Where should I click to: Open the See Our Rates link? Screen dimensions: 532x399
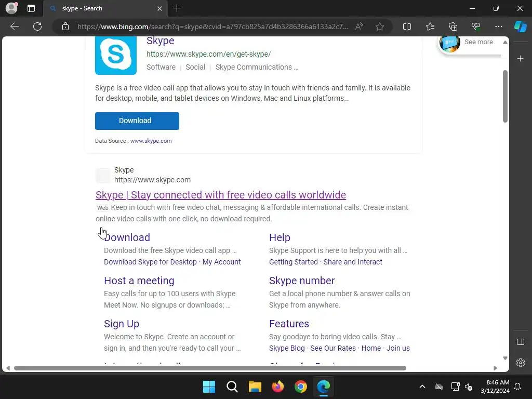click(333, 348)
